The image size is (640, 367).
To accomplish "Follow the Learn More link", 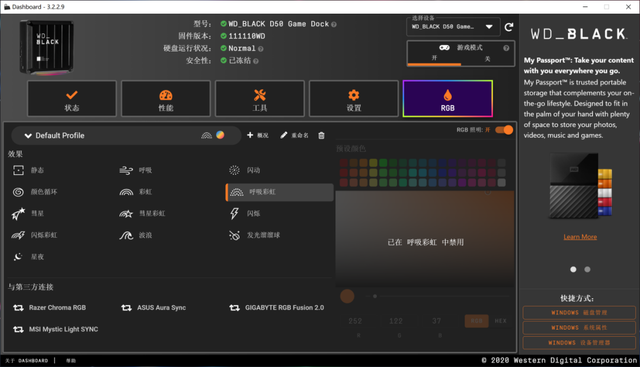I will click(580, 237).
